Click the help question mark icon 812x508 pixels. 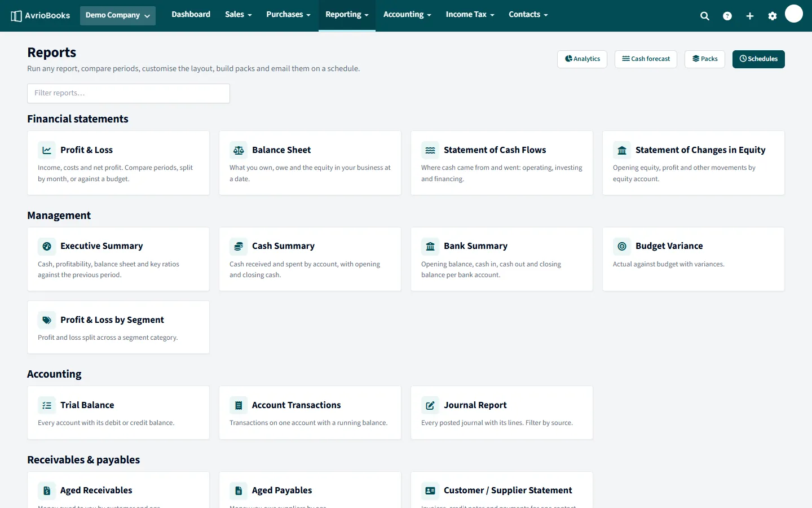727,16
